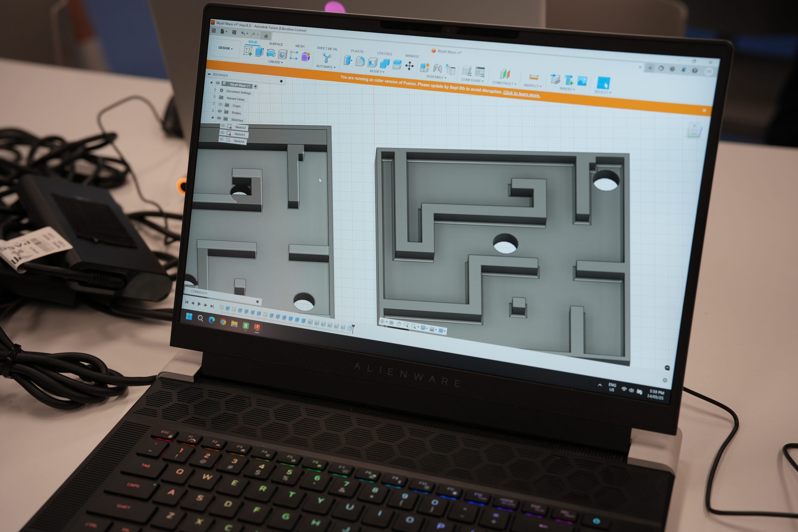
Task: Switch to the SURFACE tab
Action: click(x=276, y=44)
